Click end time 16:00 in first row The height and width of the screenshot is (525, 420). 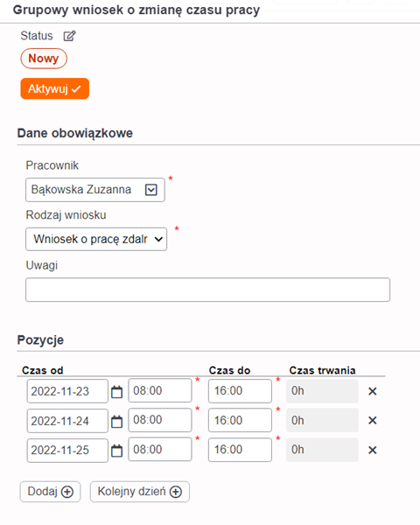coord(240,391)
